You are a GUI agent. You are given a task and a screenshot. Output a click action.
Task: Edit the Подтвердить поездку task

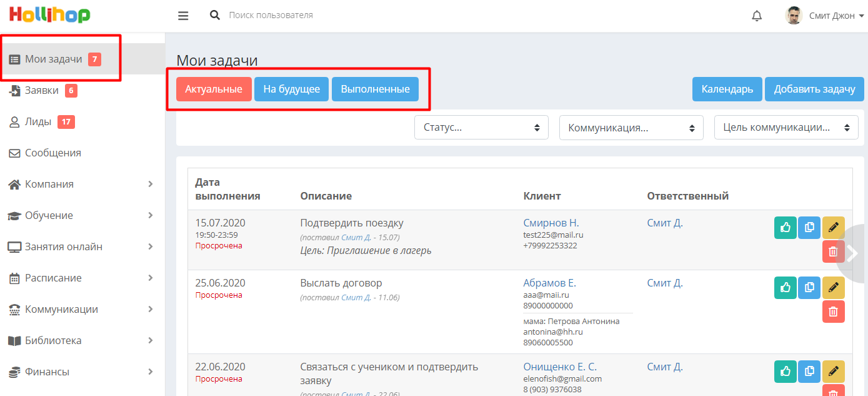tap(833, 228)
